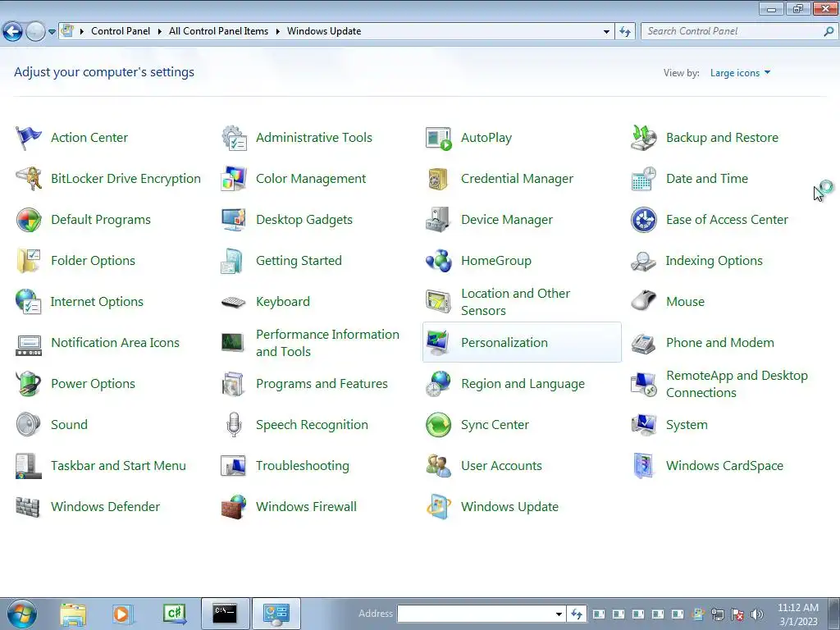Switch to the Command Prompt taskbar window
Screen dimensions: 840x630
pyautogui.click(x=225, y=614)
